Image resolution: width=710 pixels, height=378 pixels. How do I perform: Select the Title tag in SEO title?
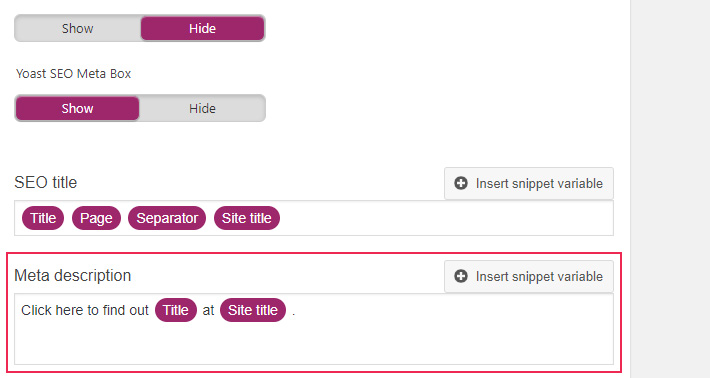(43, 218)
